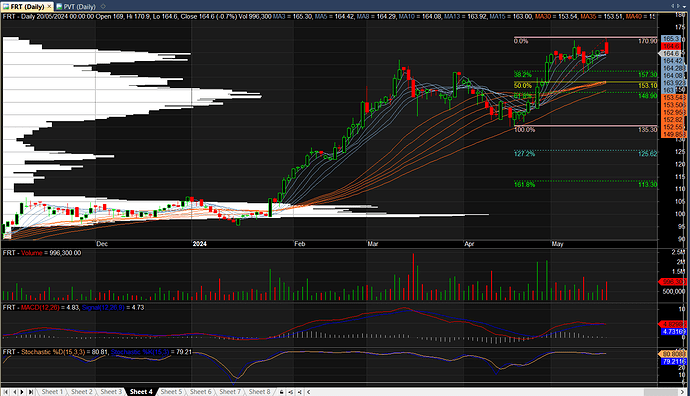690x396 pixels.
Task: Click the May marker on the time axis
Action: coord(557,244)
